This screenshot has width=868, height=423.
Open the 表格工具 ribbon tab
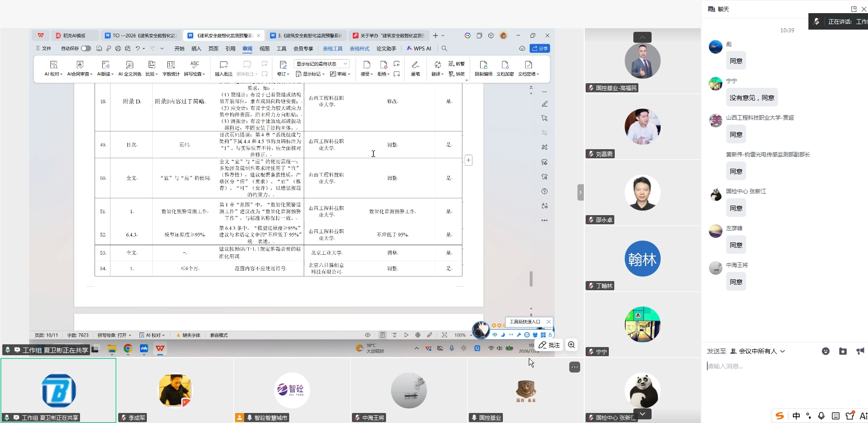click(x=332, y=49)
